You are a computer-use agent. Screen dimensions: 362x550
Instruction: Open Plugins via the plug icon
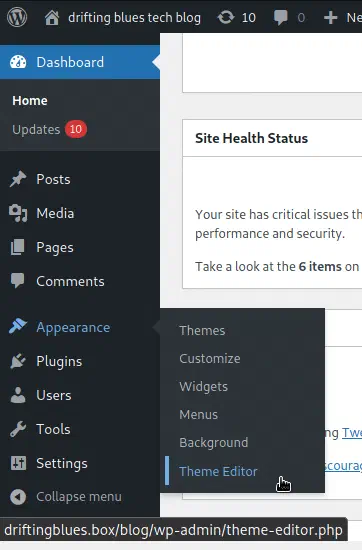[x=18, y=361]
